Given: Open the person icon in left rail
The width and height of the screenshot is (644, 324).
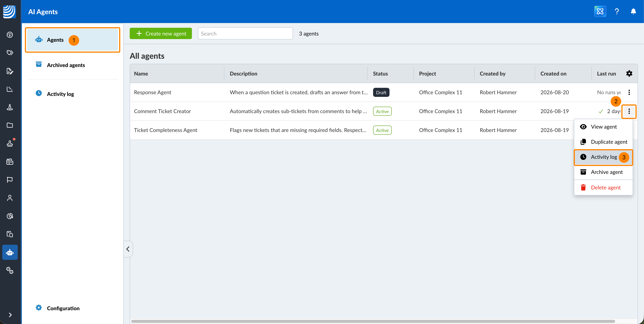Looking at the screenshot, I should click(x=10, y=198).
